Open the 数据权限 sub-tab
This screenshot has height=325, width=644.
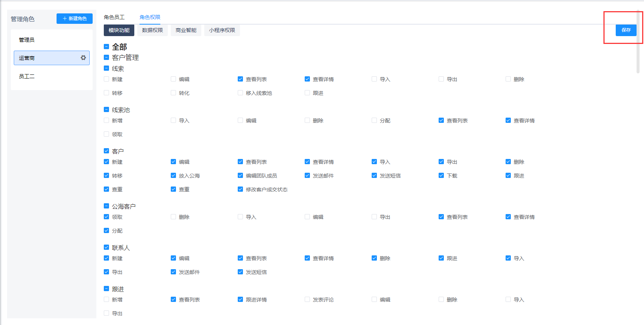pyautogui.click(x=153, y=30)
